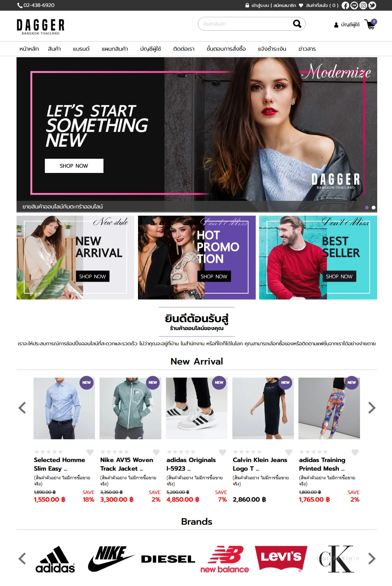This screenshot has width=392, height=586.
Task: Click the user account icon
Action: (x=336, y=25)
